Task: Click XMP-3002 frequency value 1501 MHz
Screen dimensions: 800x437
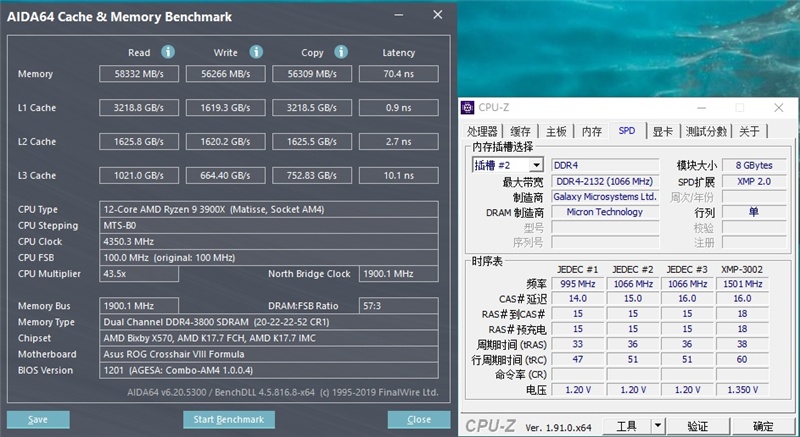Action: (742, 284)
